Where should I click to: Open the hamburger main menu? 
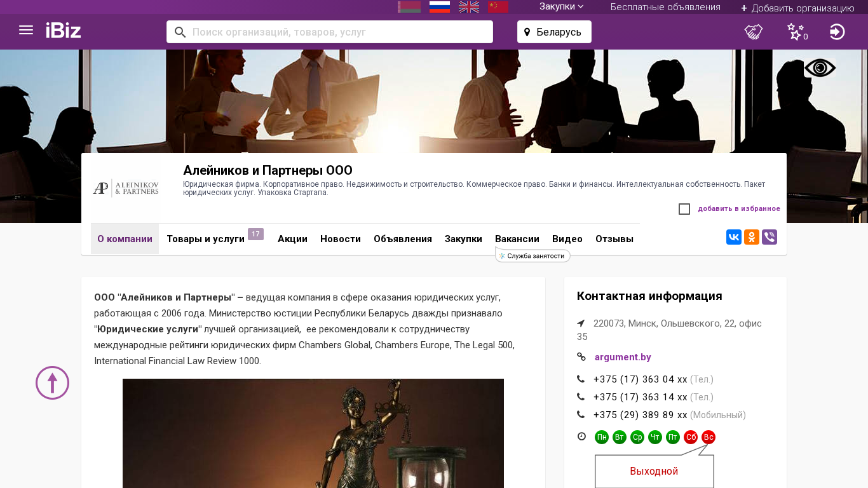point(26,30)
